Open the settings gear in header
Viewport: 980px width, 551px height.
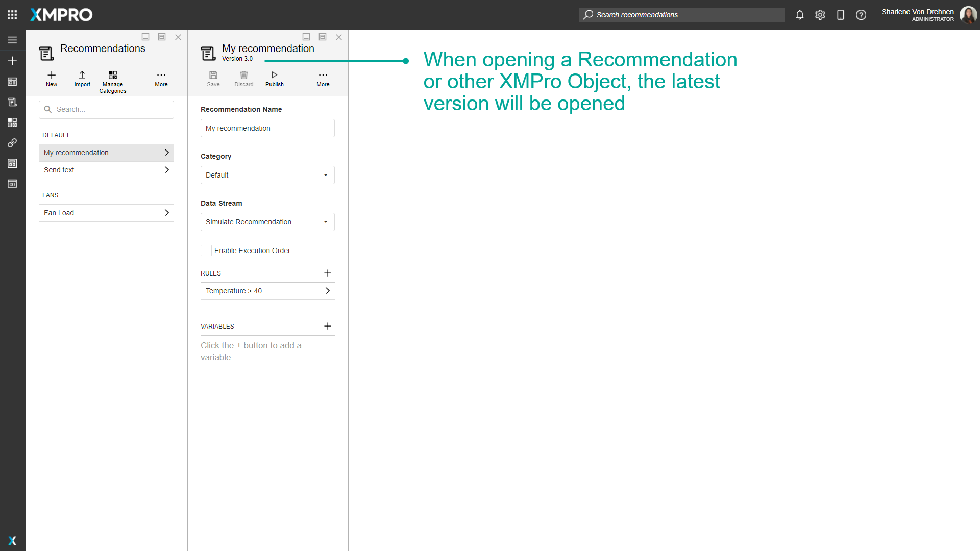tap(820, 15)
